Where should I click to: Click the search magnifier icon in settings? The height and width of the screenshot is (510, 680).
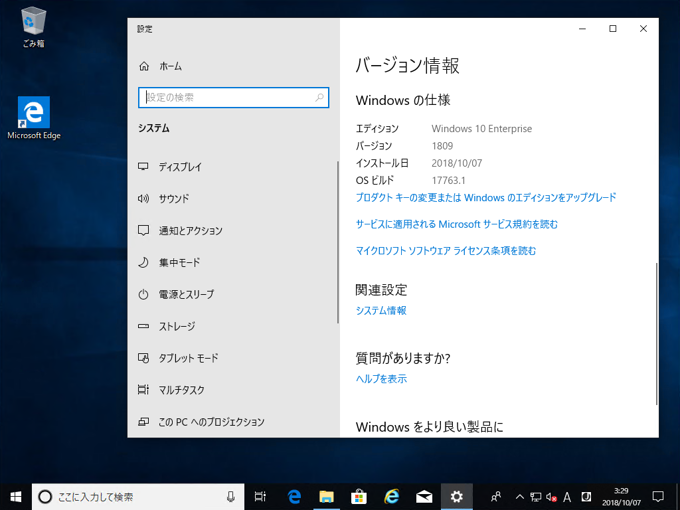click(320, 97)
